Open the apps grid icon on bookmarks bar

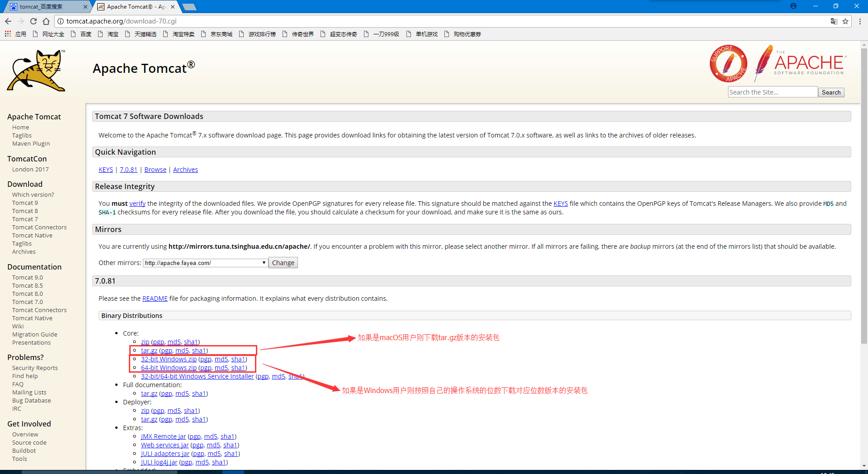point(8,34)
